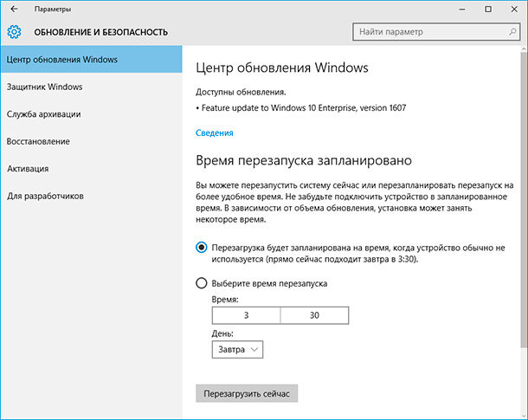Screen dimensions: 528x420
Task: Open 'Защитник Windows' section
Action: 91,87
